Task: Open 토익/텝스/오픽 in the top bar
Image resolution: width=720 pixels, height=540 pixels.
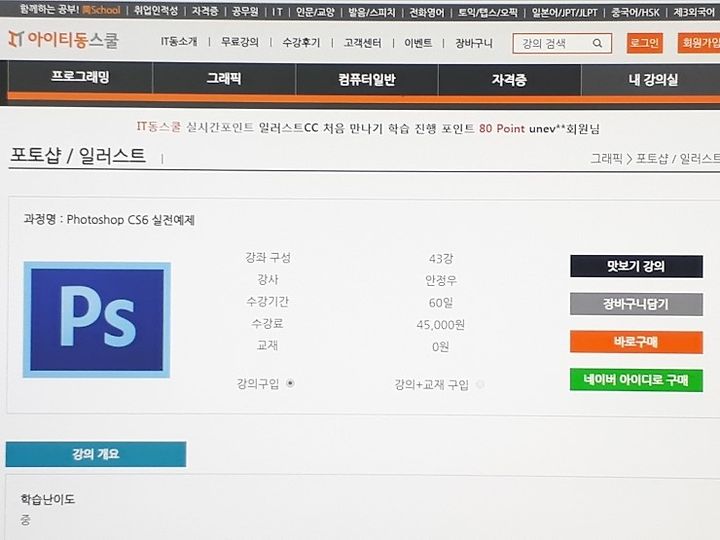Action: click(488, 12)
